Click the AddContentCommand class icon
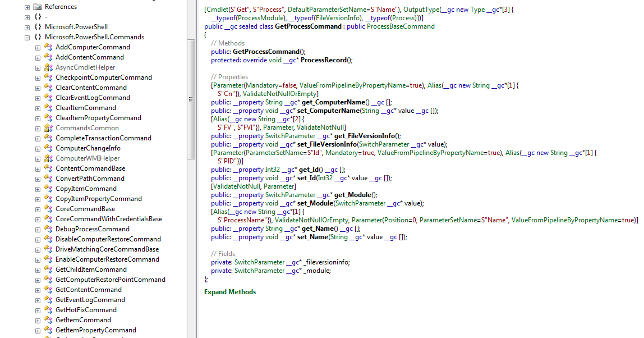The width and height of the screenshot is (644, 338). pos(48,57)
